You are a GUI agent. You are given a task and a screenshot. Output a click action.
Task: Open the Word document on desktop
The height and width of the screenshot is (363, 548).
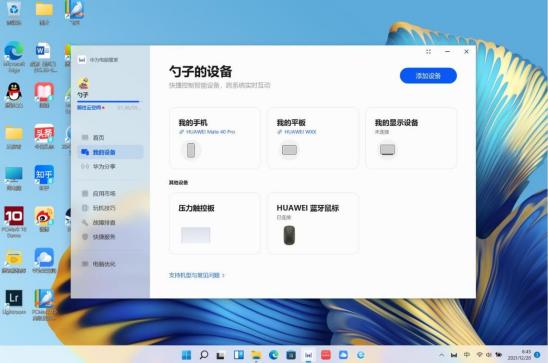pos(43,57)
